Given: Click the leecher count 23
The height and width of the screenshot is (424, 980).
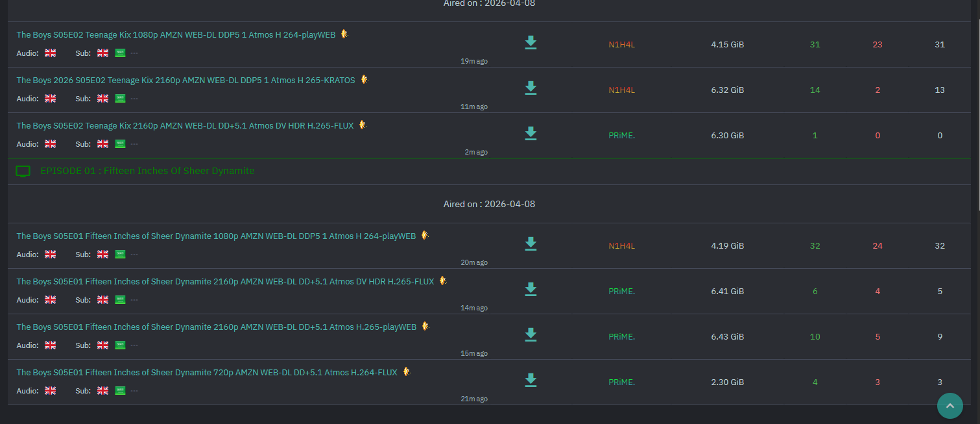Looking at the screenshot, I should (877, 45).
